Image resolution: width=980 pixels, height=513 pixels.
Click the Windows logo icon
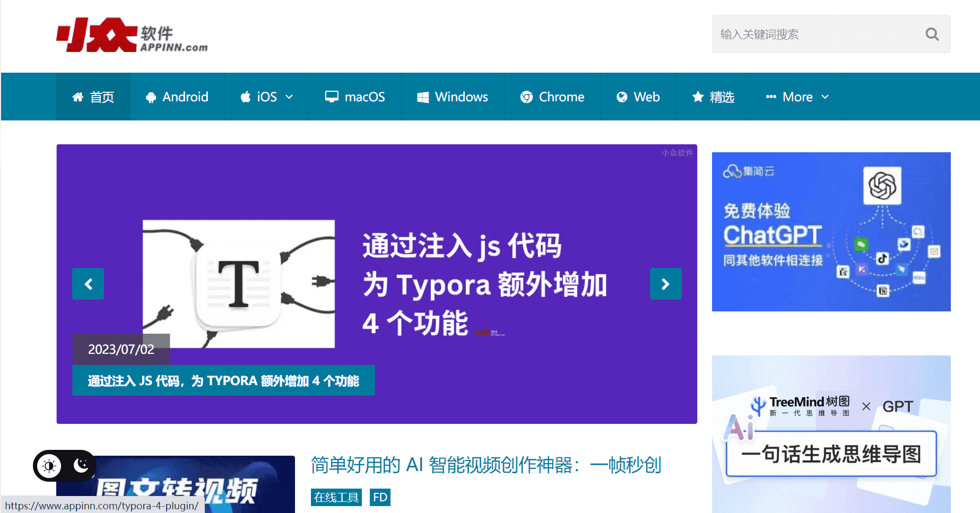pos(423,98)
